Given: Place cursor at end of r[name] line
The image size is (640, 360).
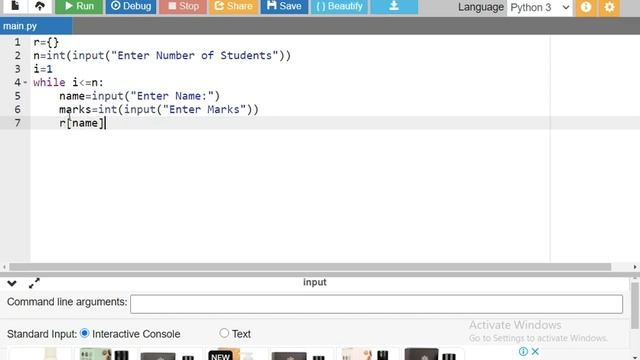Looking at the screenshot, I should pos(105,123).
